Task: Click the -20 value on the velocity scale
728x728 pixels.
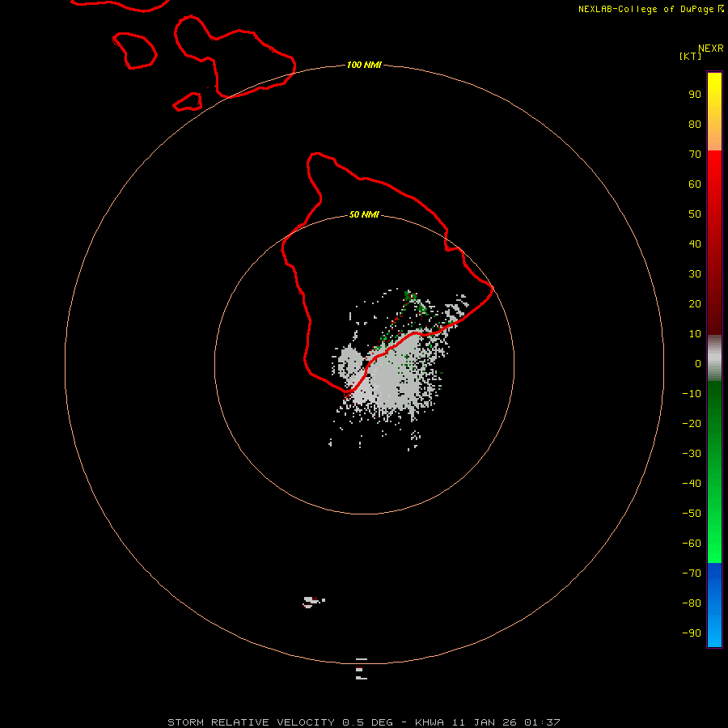Action: (x=692, y=424)
